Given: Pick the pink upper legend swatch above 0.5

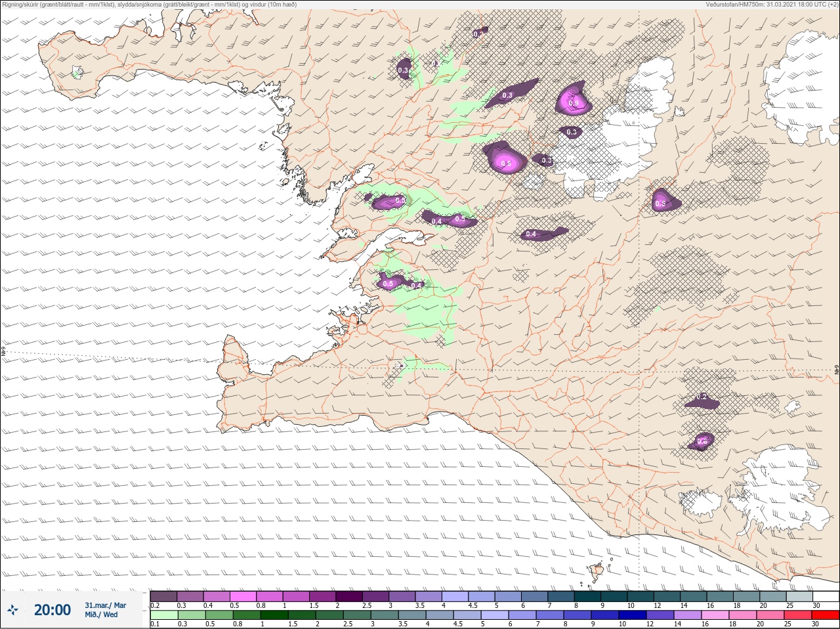Looking at the screenshot, I should coord(243,596).
